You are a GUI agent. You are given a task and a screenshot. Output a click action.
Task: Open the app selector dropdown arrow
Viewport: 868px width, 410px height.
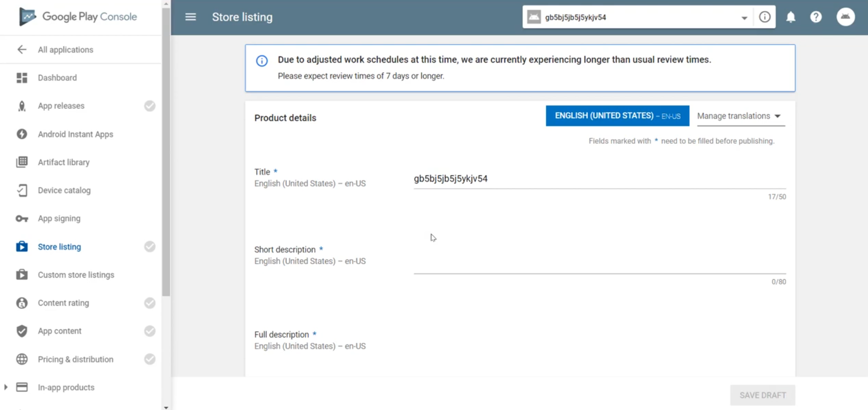(x=744, y=18)
